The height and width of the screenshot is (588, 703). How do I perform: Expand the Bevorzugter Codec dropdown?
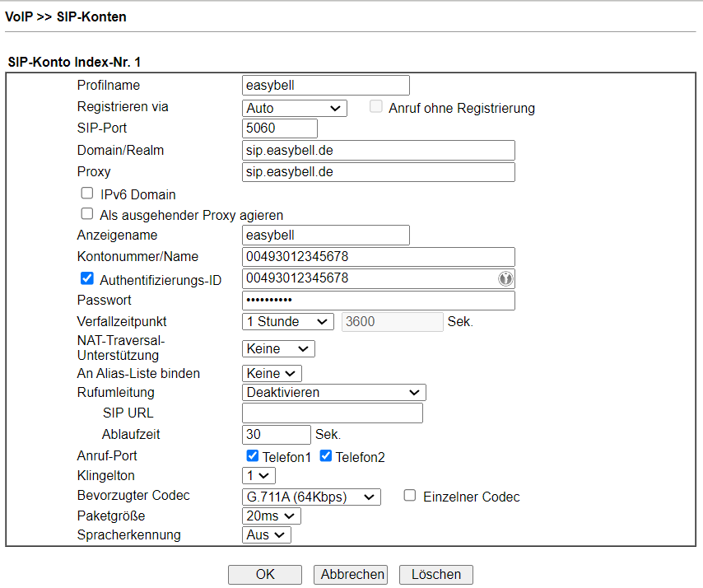(x=311, y=497)
